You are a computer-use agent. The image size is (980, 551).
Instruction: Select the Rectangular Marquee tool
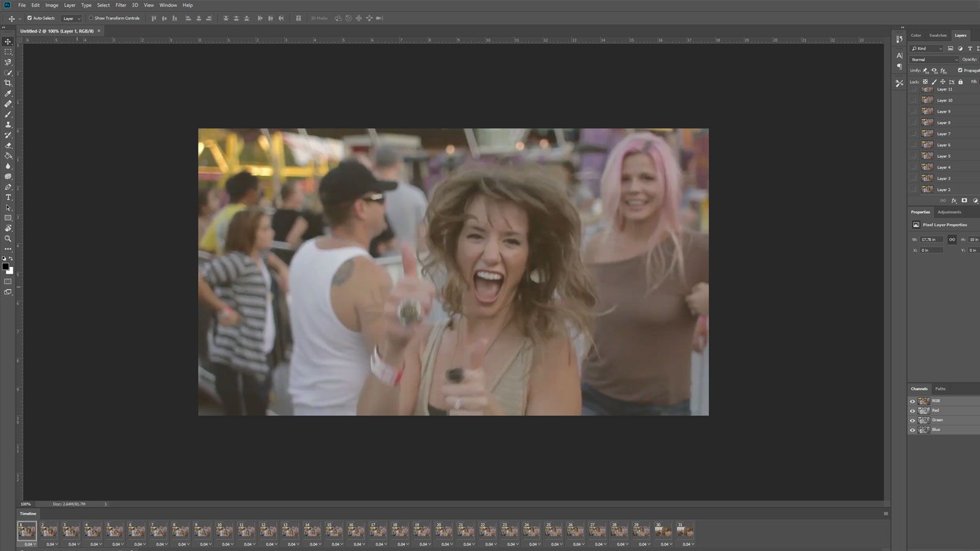pyautogui.click(x=8, y=52)
